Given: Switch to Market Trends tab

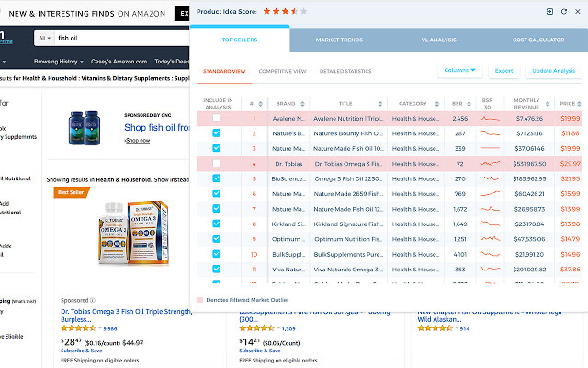Looking at the screenshot, I should 339,40.
